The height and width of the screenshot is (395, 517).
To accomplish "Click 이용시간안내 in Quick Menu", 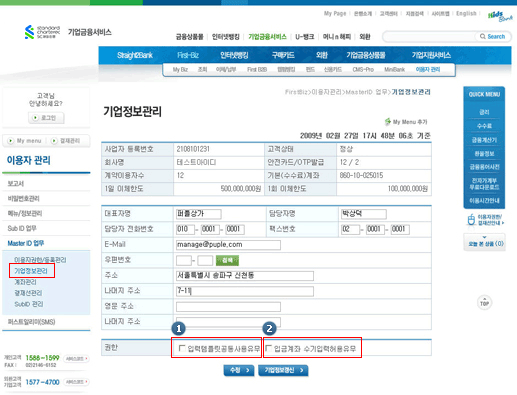I will tap(484, 201).
